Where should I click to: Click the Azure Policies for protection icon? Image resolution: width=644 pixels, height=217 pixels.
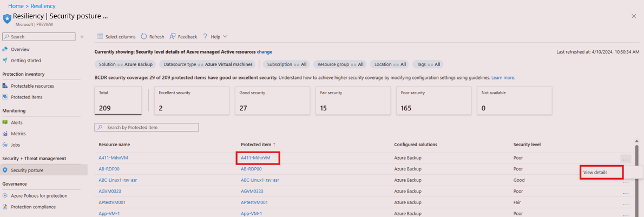5,196
